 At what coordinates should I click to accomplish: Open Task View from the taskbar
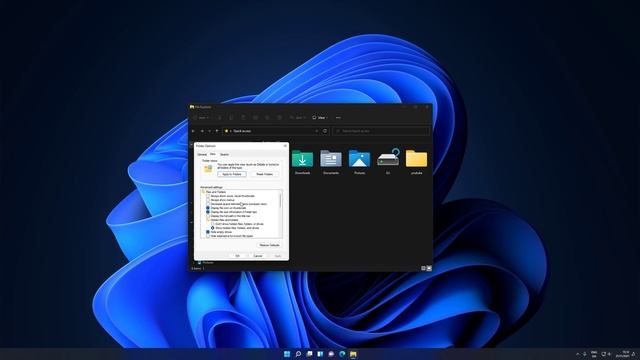309,354
